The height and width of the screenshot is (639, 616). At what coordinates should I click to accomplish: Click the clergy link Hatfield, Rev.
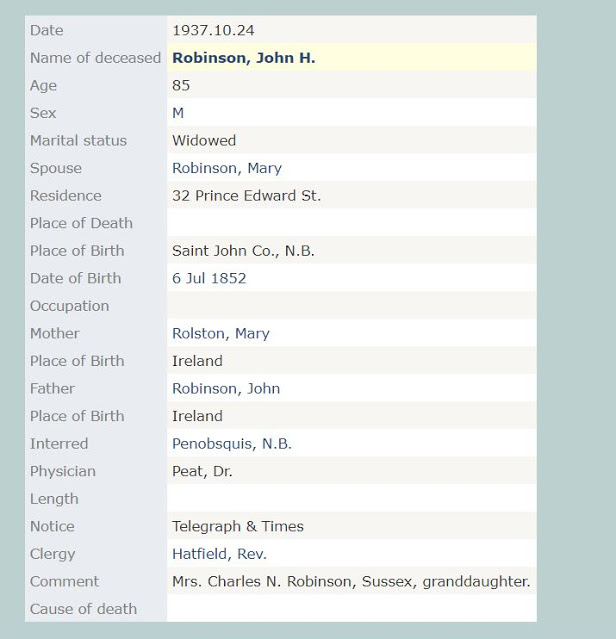pos(219,553)
